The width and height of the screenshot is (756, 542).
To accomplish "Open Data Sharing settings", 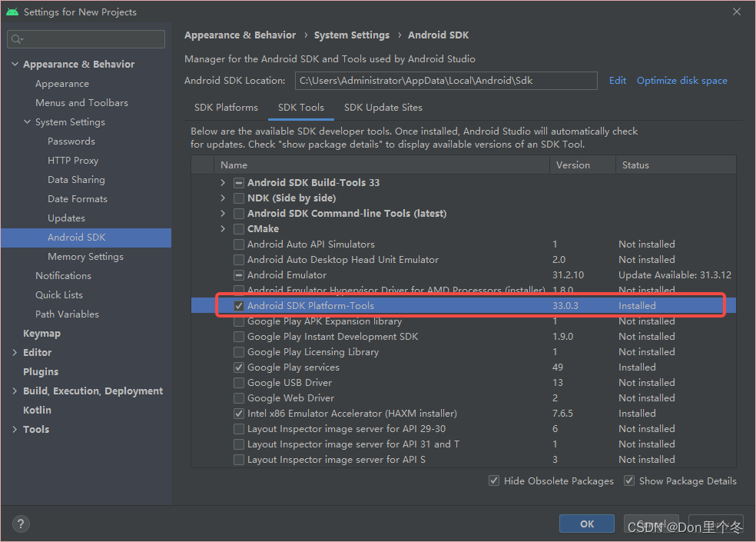I will coord(76,180).
